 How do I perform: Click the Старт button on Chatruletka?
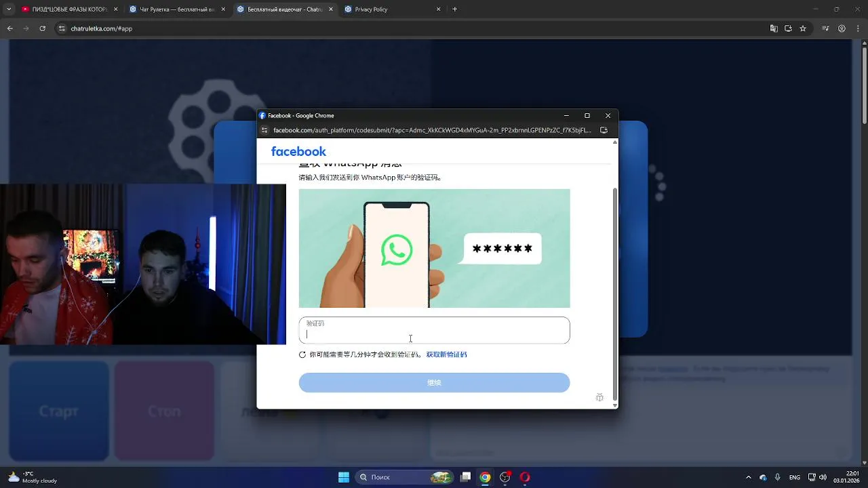coord(59,411)
